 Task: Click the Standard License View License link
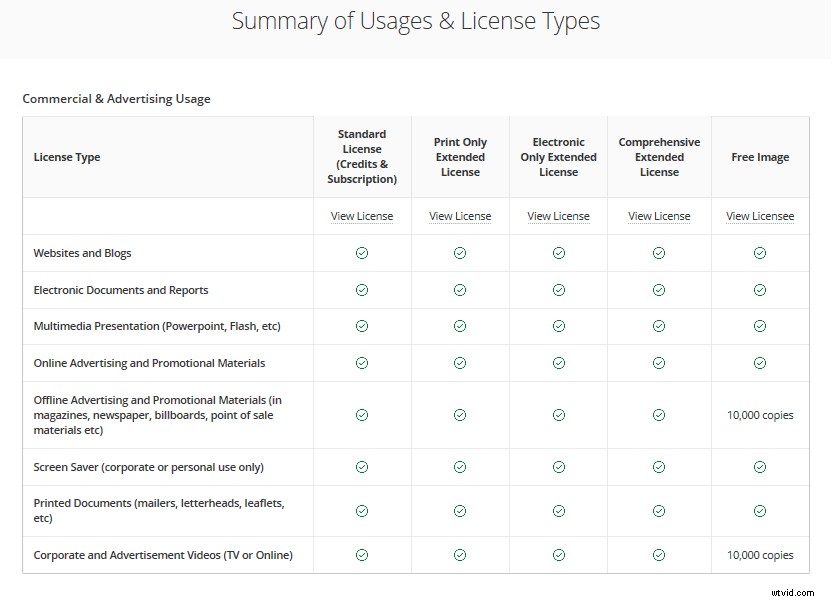pos(362,216)
